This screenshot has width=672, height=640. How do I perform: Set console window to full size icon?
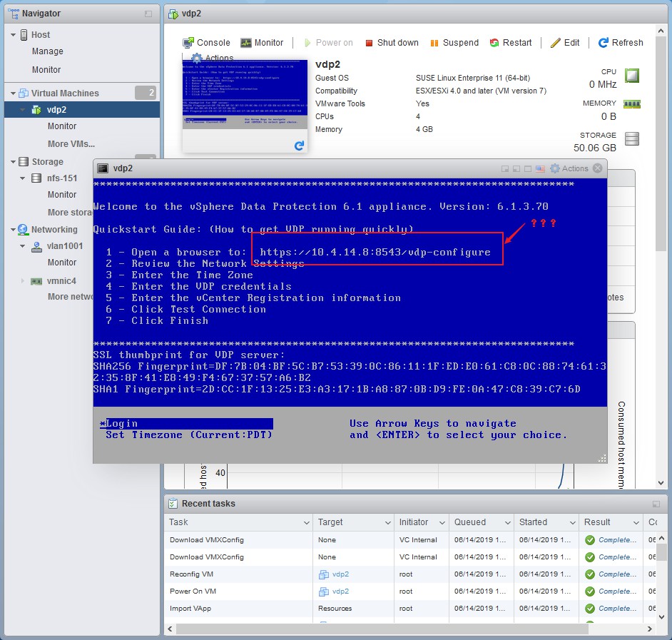tap(528, 169)
